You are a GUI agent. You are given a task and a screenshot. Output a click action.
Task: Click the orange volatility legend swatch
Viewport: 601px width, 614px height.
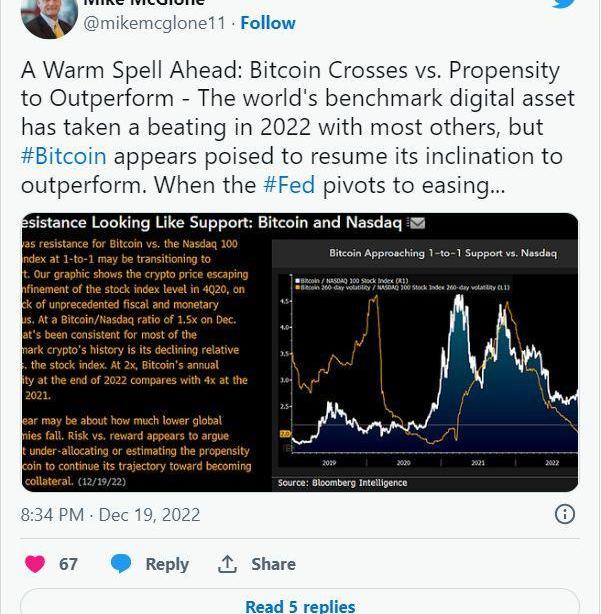click(298, 288)
